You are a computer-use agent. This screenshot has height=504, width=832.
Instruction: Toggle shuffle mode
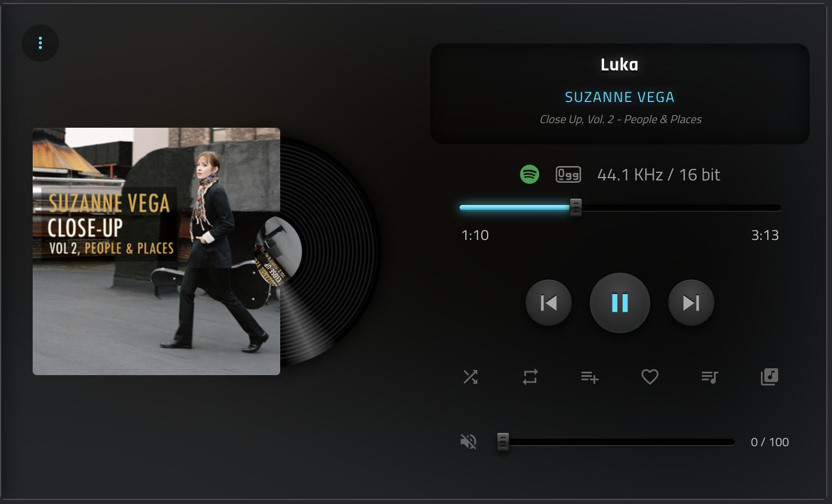[470, 377]
